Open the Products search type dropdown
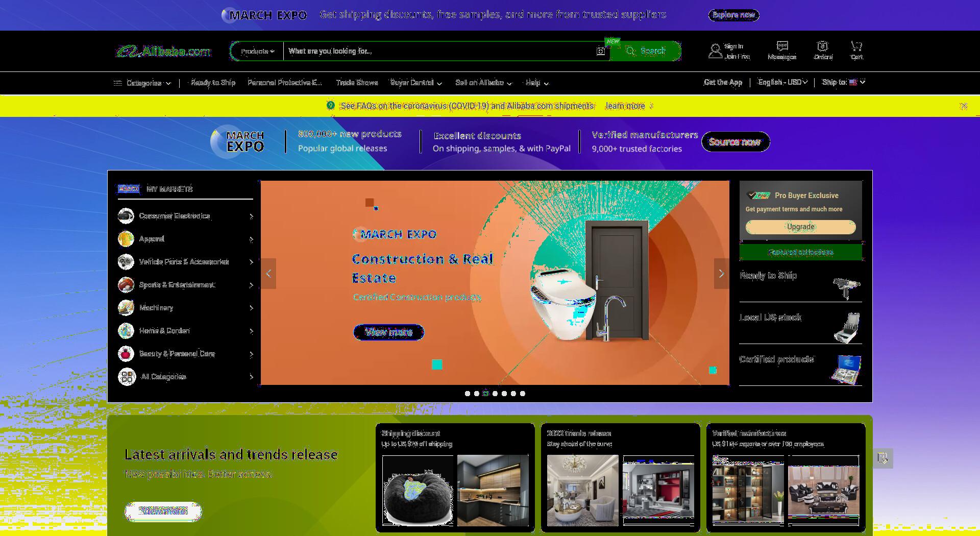 (x=257, y=51)
